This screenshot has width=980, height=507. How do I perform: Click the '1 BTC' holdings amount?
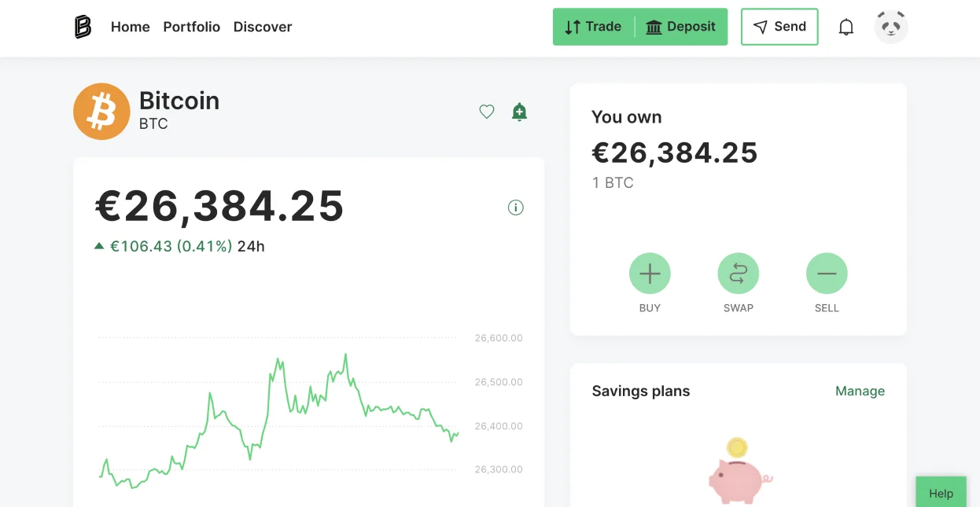pyautogui.click(x=613, y=182)
